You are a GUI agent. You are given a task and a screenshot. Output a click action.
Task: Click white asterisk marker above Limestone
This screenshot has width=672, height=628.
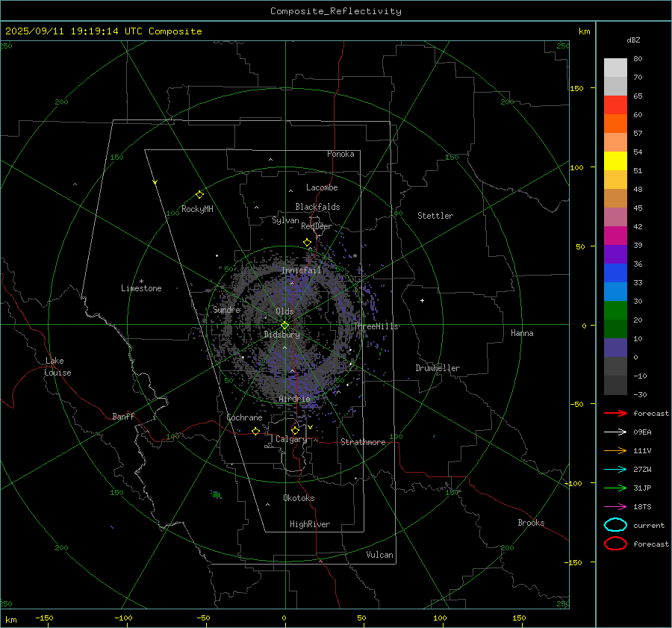pos(141,282)
